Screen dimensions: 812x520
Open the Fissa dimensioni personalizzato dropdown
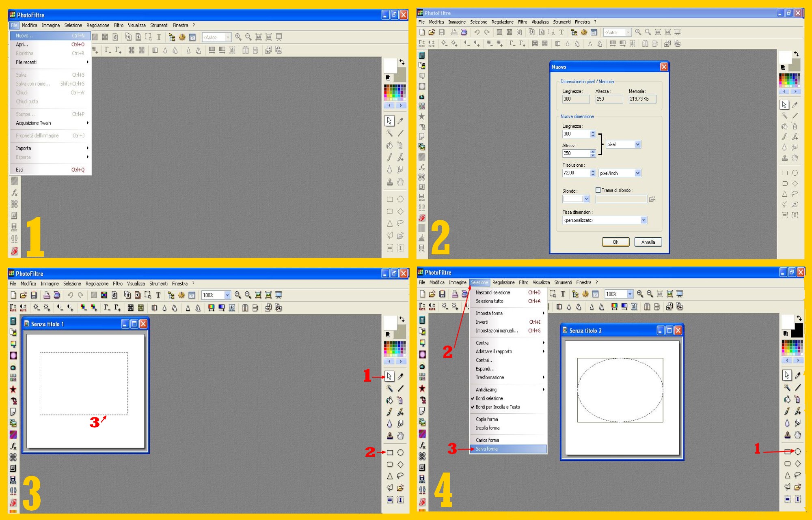[x=644, y=220]
